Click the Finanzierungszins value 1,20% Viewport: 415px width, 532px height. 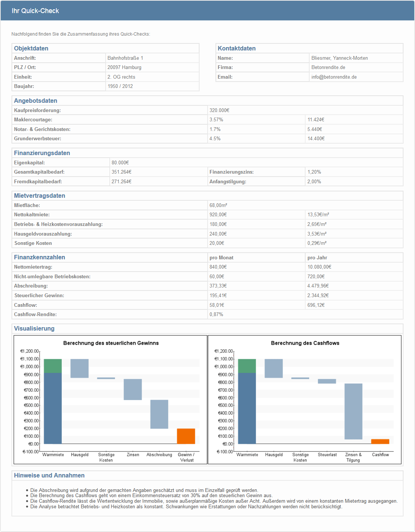pyautogui.click(x=314, y=172)
